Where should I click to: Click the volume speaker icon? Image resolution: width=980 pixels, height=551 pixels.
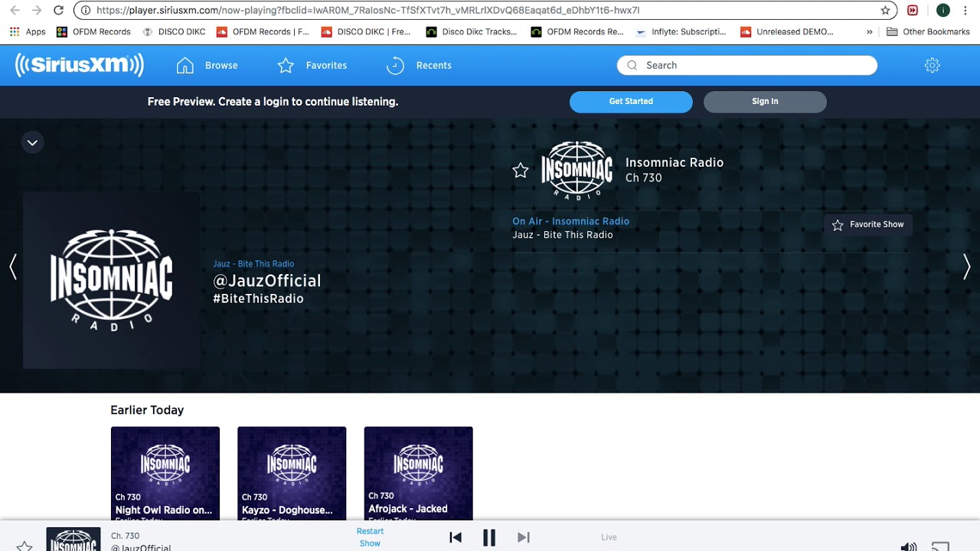[909, 546]
